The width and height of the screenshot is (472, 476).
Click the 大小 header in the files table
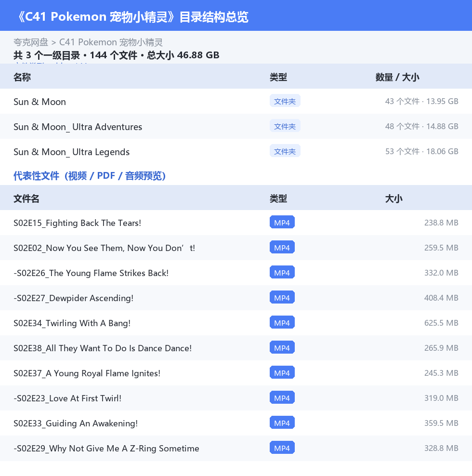pos(393,198)
